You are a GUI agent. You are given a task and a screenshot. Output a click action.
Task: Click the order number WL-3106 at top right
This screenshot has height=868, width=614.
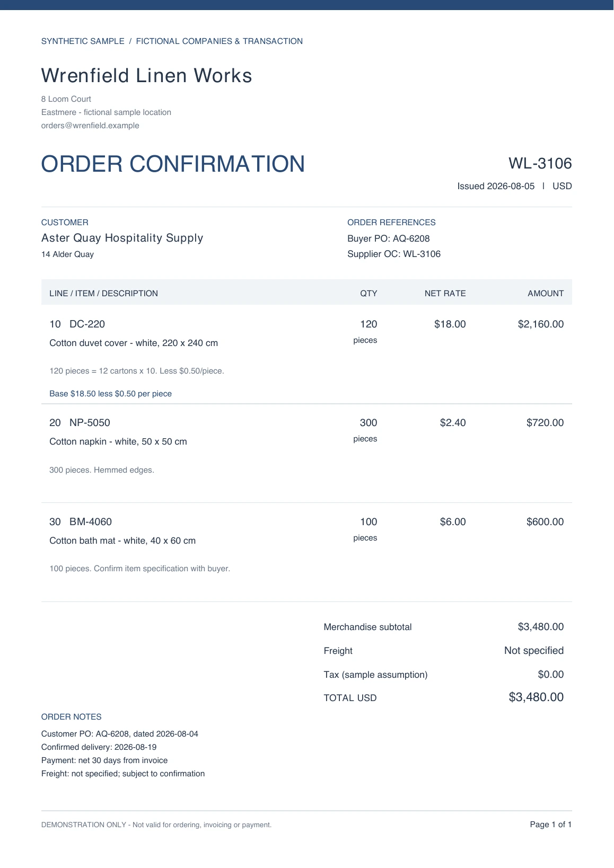540,163
